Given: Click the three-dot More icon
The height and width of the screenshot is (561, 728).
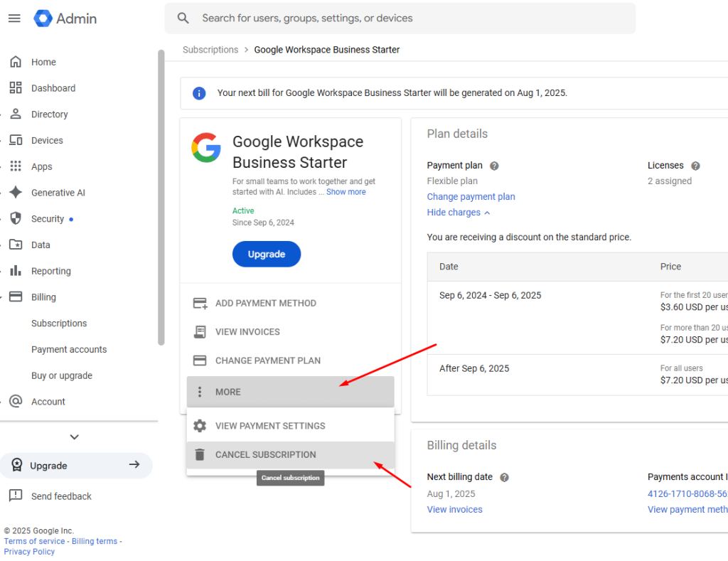Looking at the screenshot, I should 200,392.
